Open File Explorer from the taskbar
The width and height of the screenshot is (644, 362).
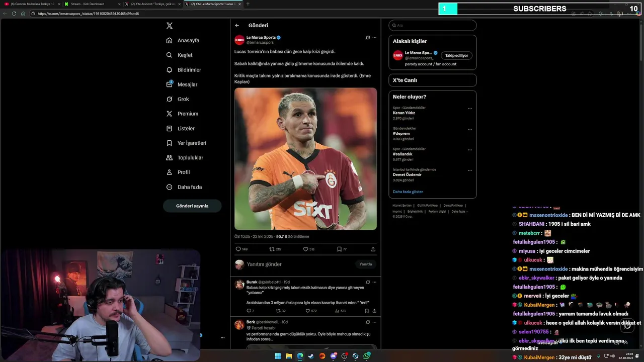pos(289,356)
